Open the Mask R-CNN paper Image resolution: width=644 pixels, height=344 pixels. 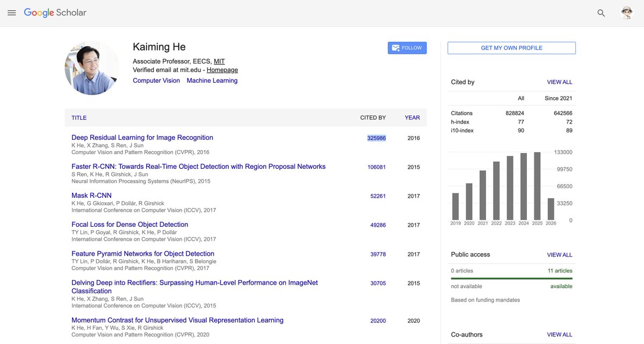pos(91,195)
